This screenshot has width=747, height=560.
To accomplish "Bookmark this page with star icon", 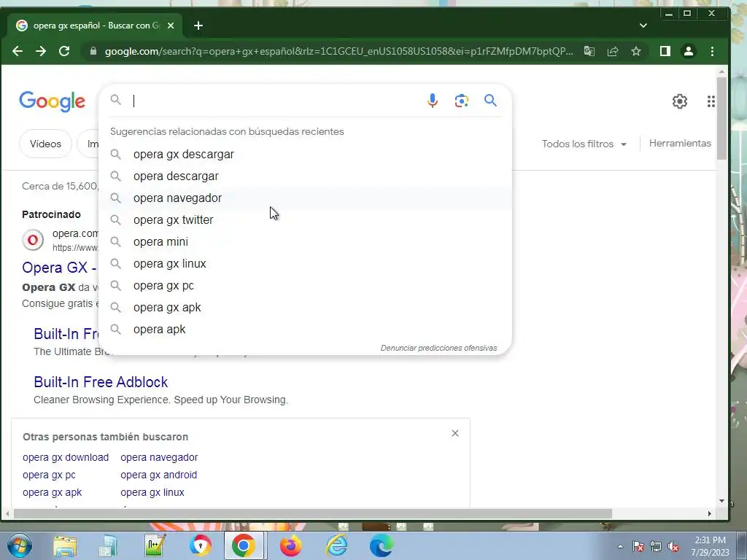I will coord(636,51).
